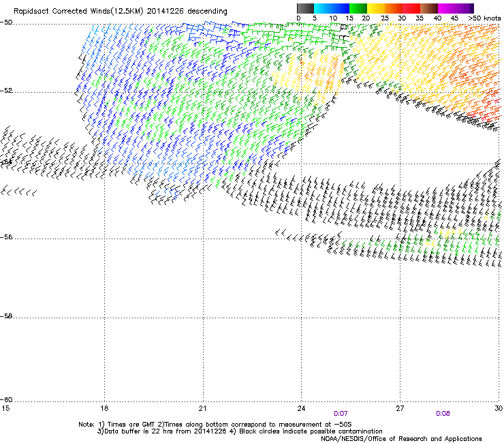The image size is (504, 443).
Task: Click the legend label '25' knots
Action: 384,18
